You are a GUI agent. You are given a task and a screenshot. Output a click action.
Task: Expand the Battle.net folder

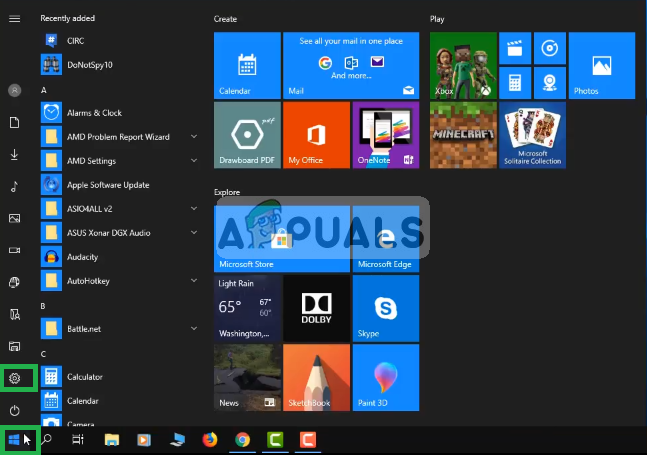tap(193, 328)
